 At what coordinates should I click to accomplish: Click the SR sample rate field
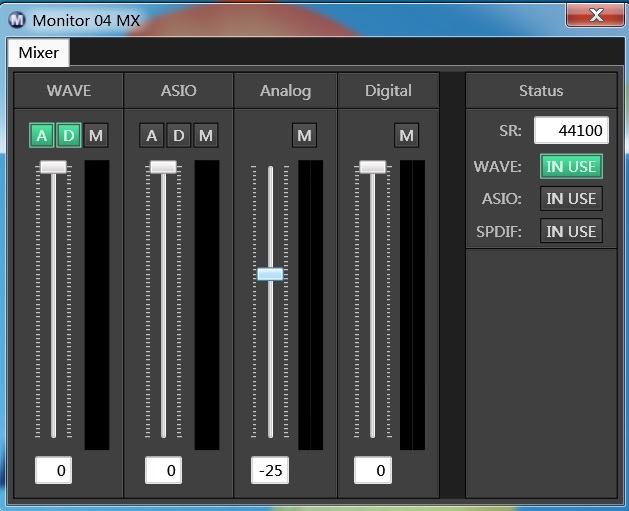[x=570, y=131]
